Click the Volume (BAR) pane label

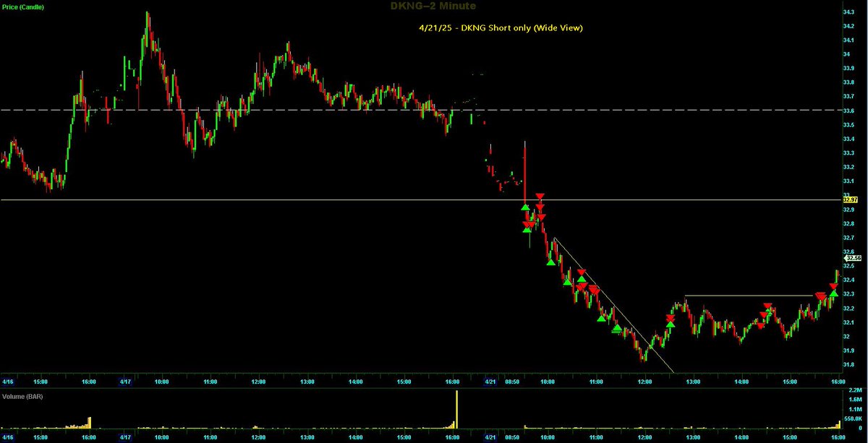point(23,396)
